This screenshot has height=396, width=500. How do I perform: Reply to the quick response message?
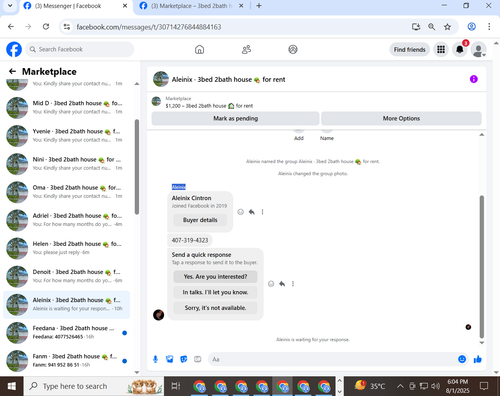282,284
